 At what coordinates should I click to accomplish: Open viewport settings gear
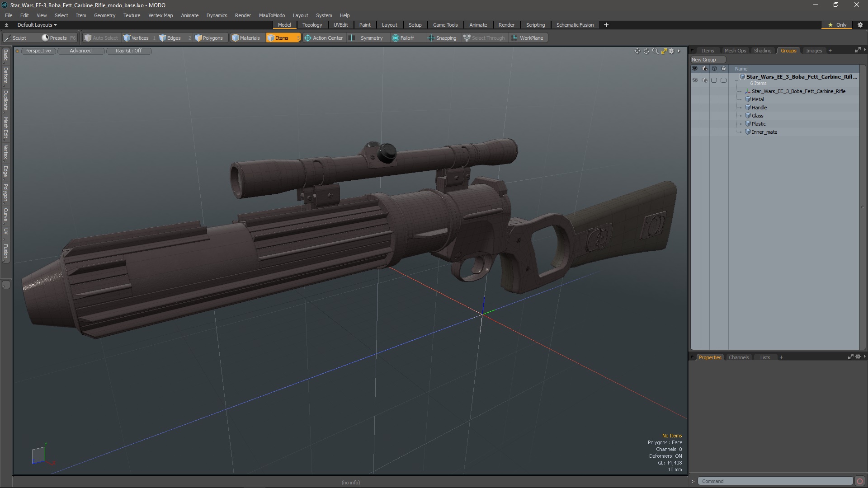[x=672, y=51]
